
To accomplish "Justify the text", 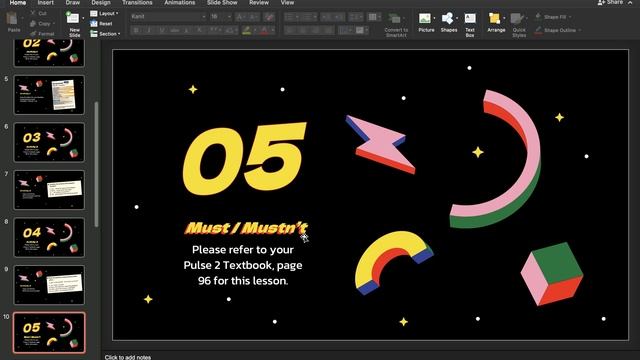I will [328, 30].
